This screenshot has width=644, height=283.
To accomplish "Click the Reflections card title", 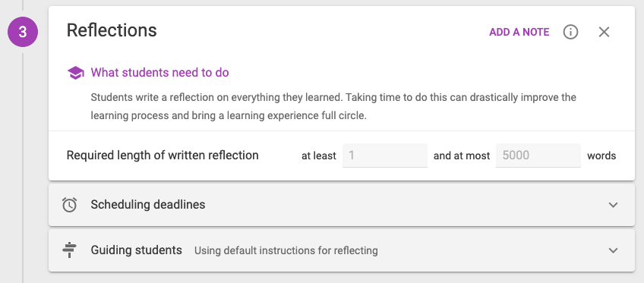I will click(112, 30).
